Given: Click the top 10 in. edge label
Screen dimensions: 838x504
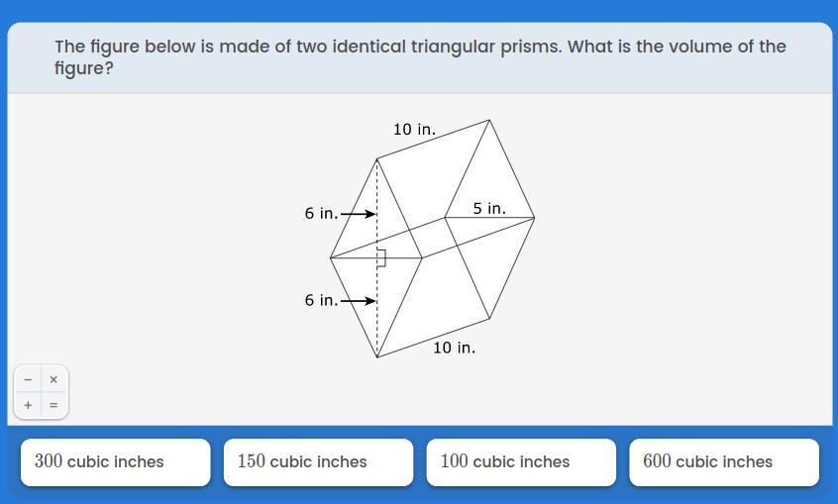Looking at the screenshot, I should pyautogui.click(x=414, y=130).
